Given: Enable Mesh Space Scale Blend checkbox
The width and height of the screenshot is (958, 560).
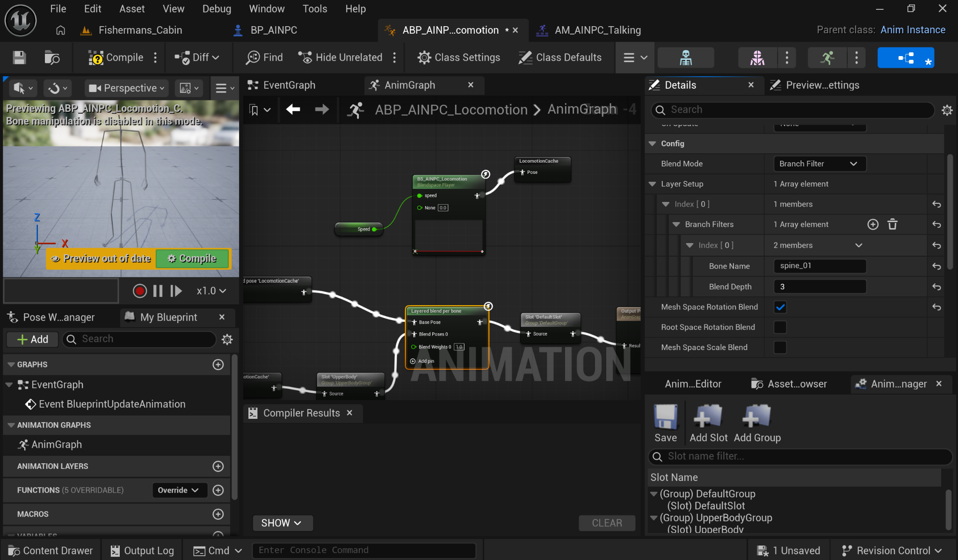Looking at the screenshot, I should 780,347.
